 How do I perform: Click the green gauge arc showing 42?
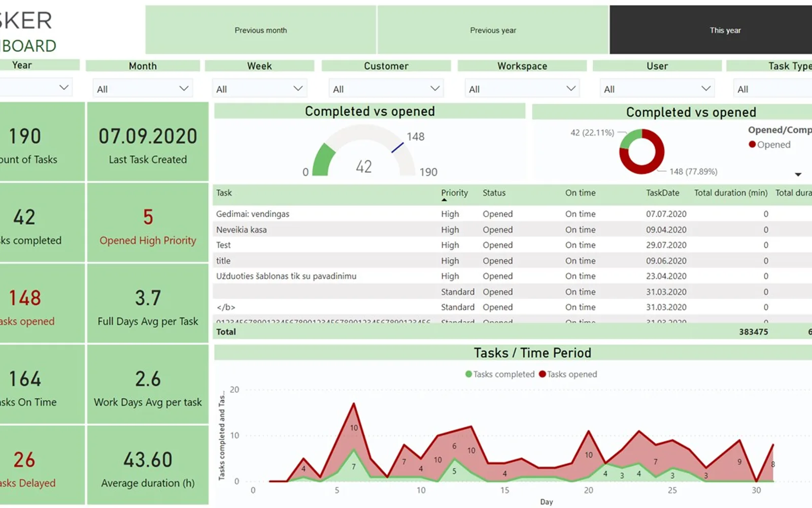[x=322, y=160]
